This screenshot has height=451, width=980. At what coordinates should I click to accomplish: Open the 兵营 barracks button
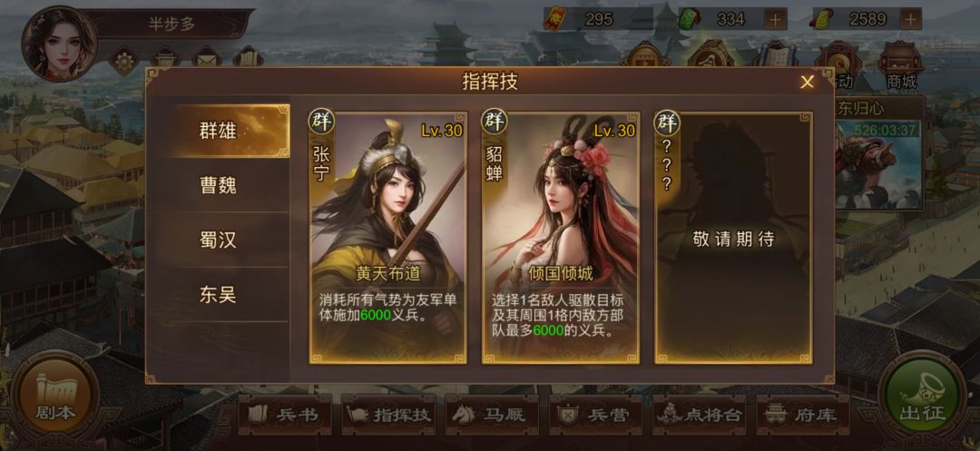(595, 415)
